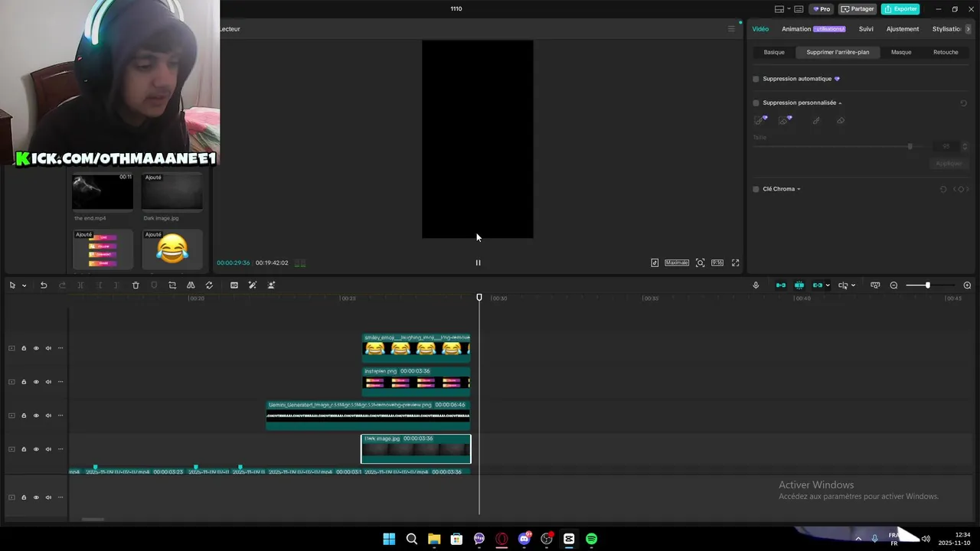Toggle main track magnet snapping

781,285
